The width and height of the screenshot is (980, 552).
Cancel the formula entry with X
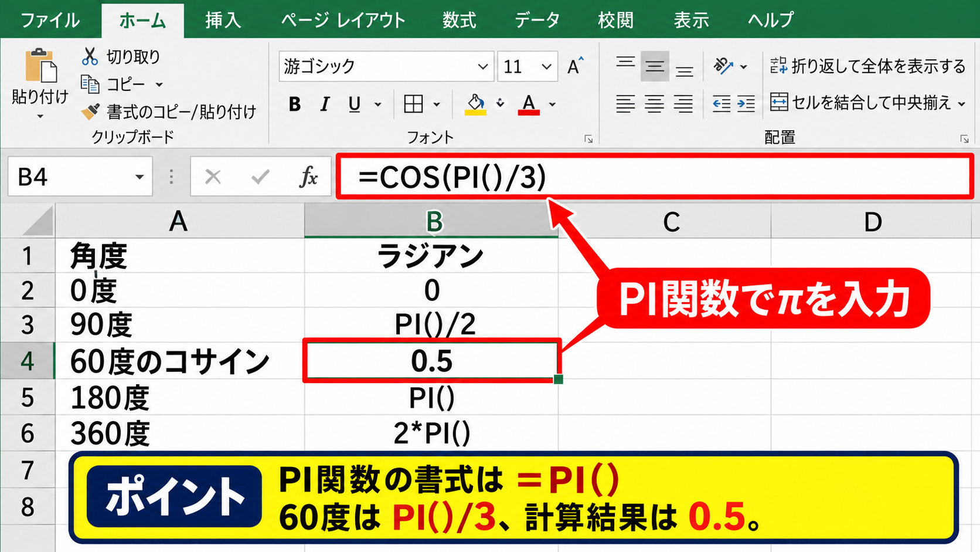pos(213,177)
